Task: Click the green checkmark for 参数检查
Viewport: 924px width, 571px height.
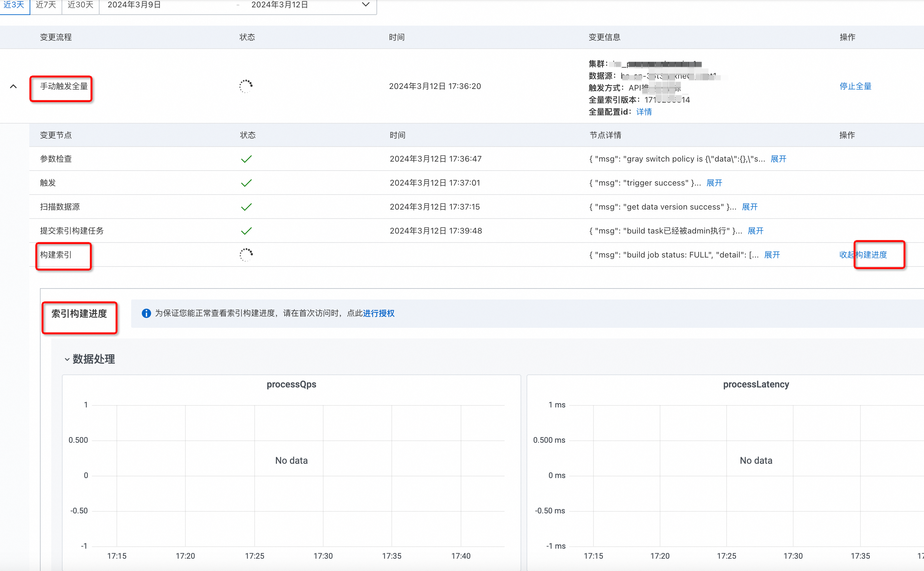Action: tap(246, 159)
